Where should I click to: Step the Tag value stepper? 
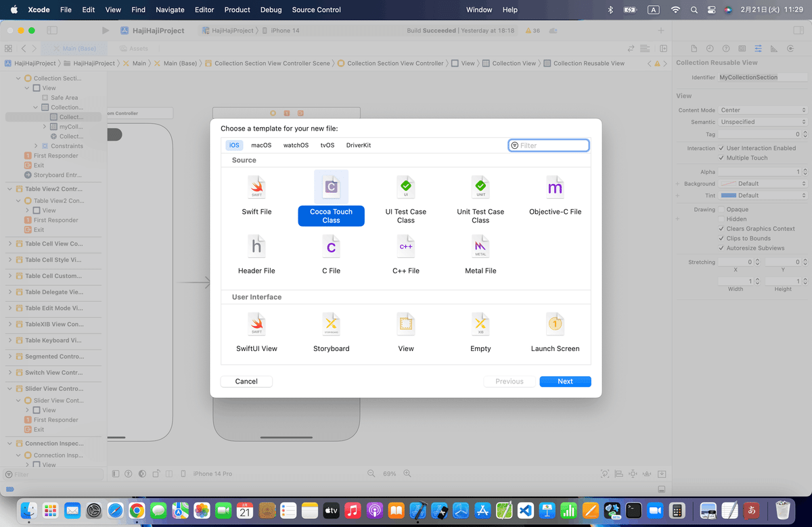(804, 135)
